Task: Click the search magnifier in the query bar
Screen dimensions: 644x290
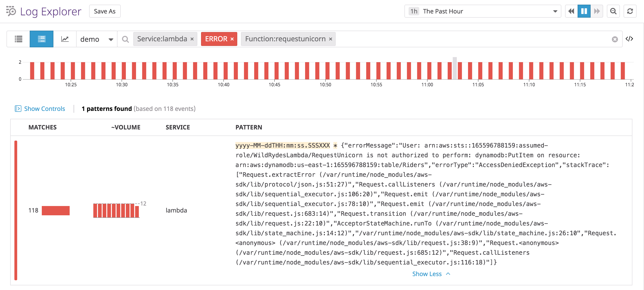Action: tap(126, 39)
